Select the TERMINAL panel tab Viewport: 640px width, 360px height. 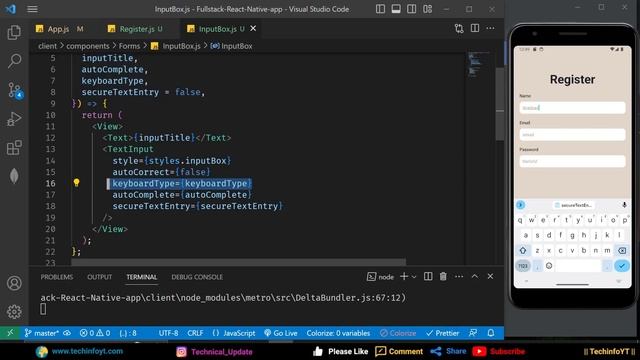point(142,277)
